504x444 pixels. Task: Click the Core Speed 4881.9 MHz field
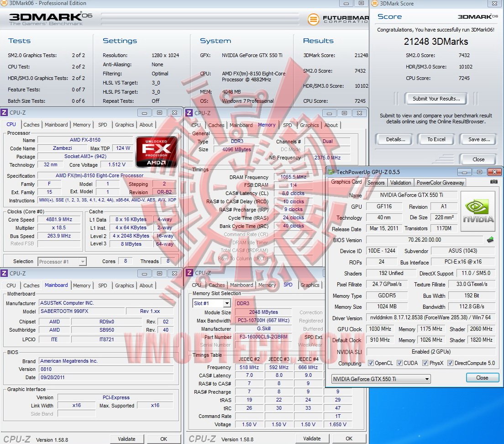[x=59, y=219]
